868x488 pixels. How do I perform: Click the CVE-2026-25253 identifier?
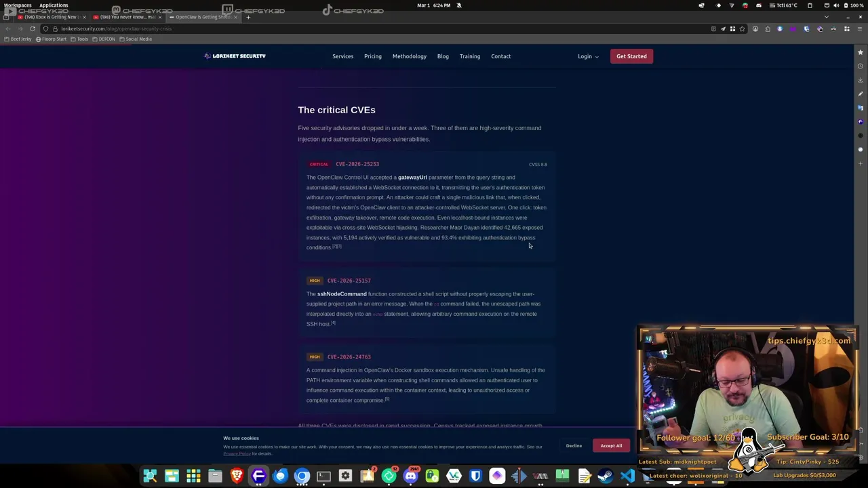[x=357, y=164]
